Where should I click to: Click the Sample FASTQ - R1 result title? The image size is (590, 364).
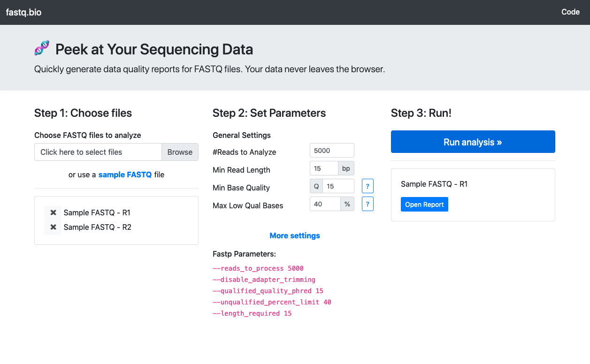coord(434,184)
